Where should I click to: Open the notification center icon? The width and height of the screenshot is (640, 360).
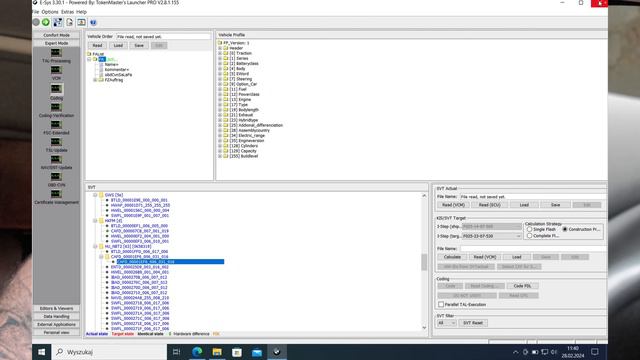595,352
